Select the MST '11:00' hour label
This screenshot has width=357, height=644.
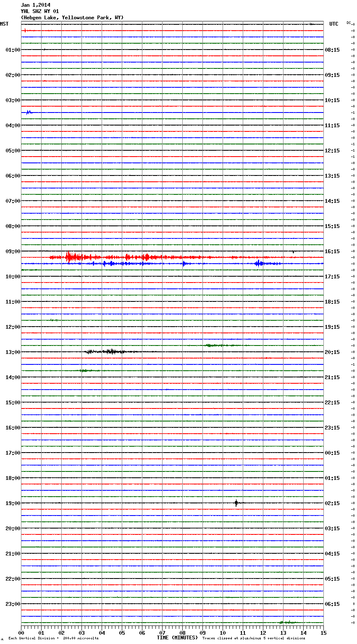pyautogui.click(x=13, y=302)
